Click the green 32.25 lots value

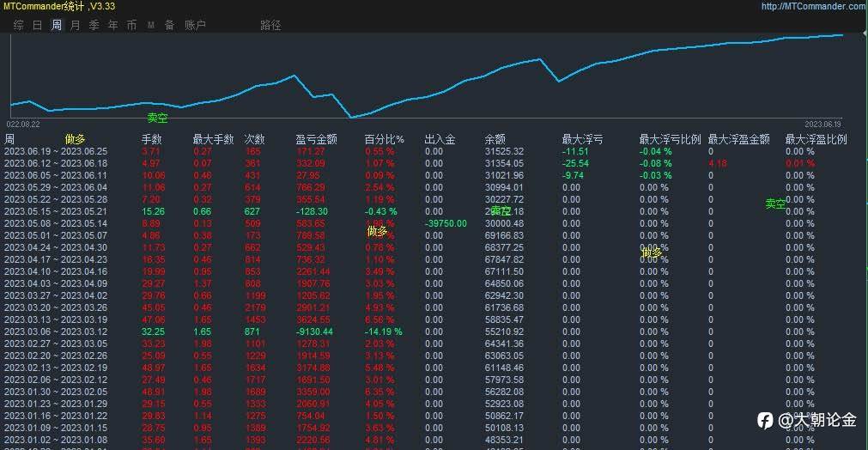(154, 331)
